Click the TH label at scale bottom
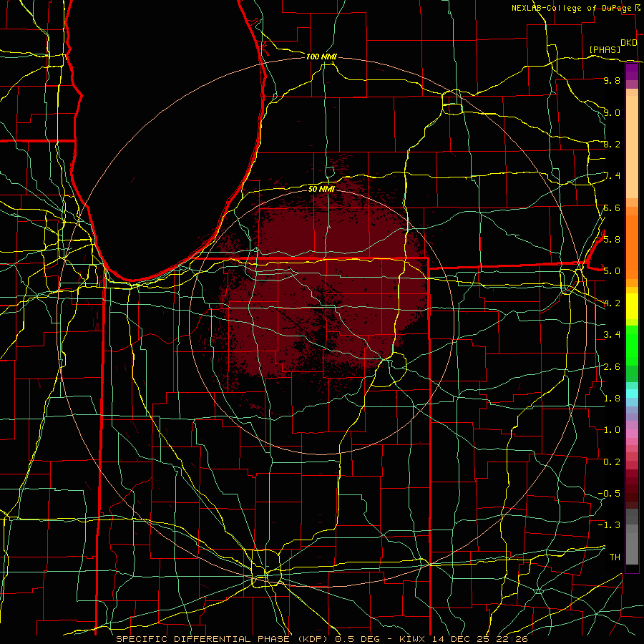644x644 pixels. [x=615, y=557]
